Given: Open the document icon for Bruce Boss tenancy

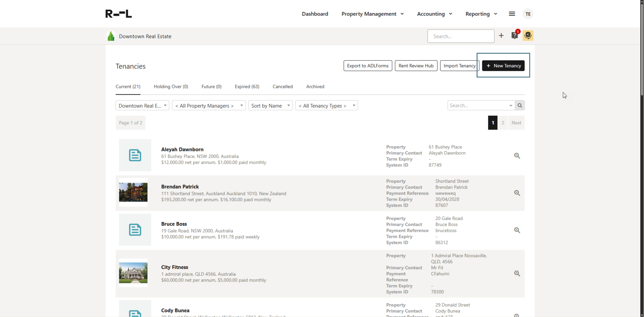Looking at the screenshot, I should tap(135, 229).
